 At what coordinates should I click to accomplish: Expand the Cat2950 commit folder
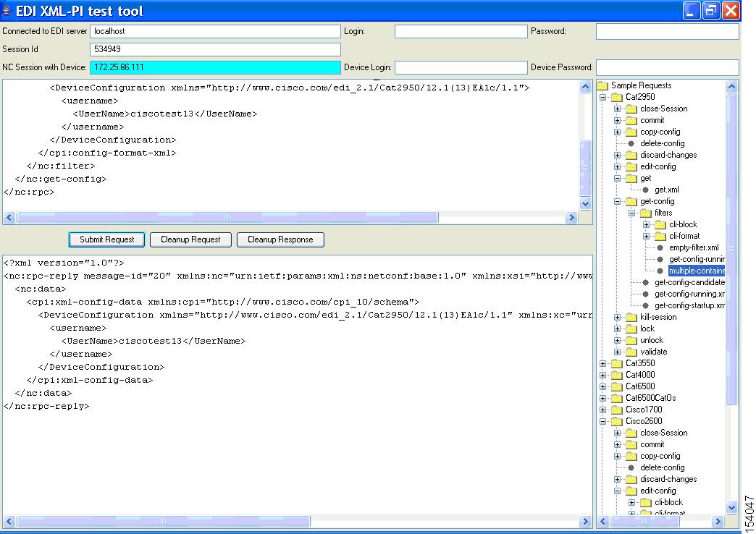(x=617, y=121)
